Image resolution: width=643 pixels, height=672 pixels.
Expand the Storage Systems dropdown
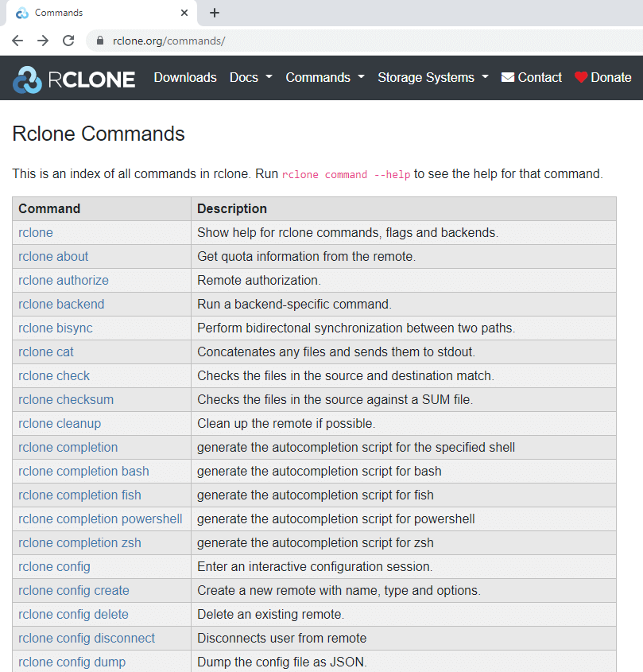[x=427, y=77]
